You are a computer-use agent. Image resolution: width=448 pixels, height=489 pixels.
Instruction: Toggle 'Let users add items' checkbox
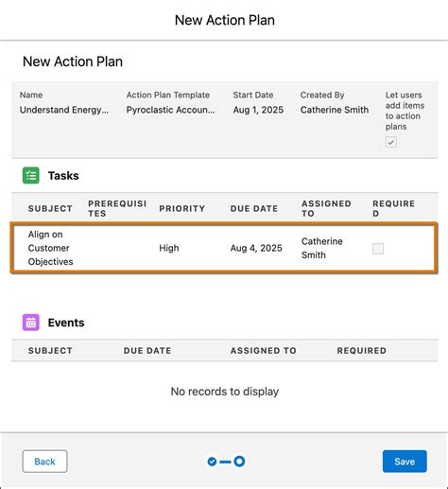391,142
